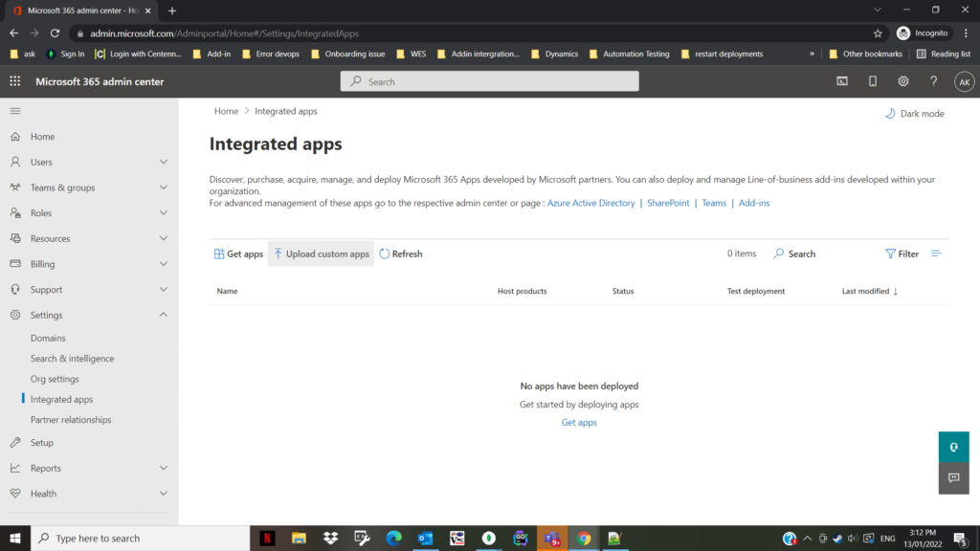980x551 pixels.
Task: Open Microsoft Teams from the taskbar
Action: coord(552,538)
